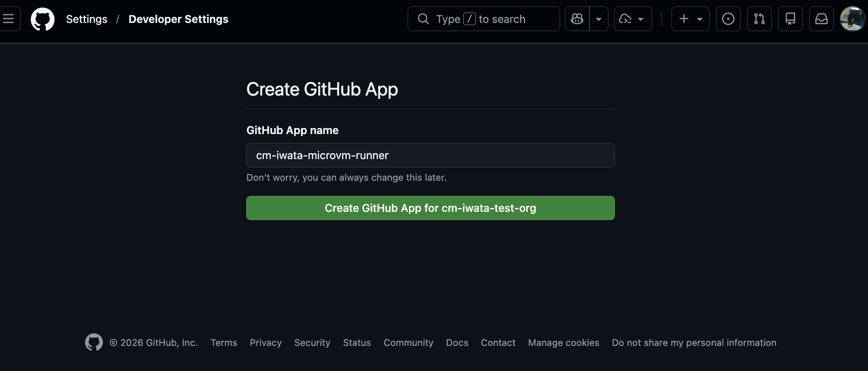The width and height of the screenshot is (868, 371).
Task: Click the magnifier search icon
Action: click(424, 19)
